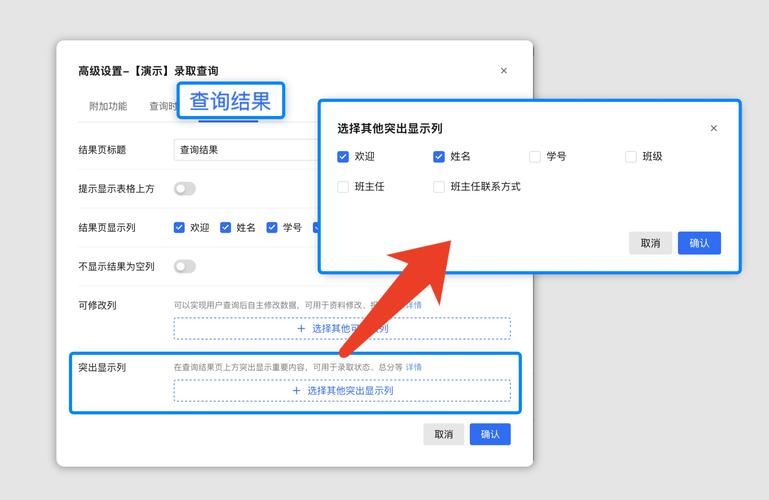Click the 选择其他可修改列 add button

(x=342, y=328)
